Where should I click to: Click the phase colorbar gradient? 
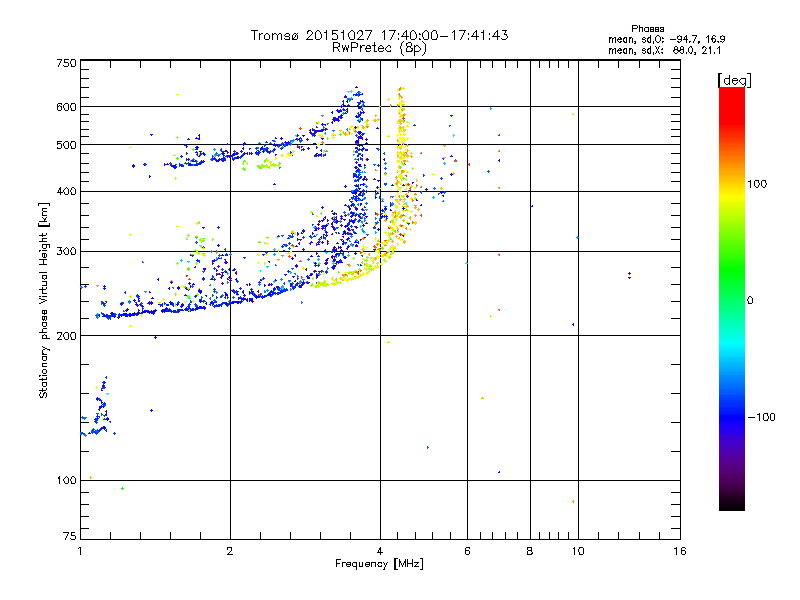click(x=732, y=299)
